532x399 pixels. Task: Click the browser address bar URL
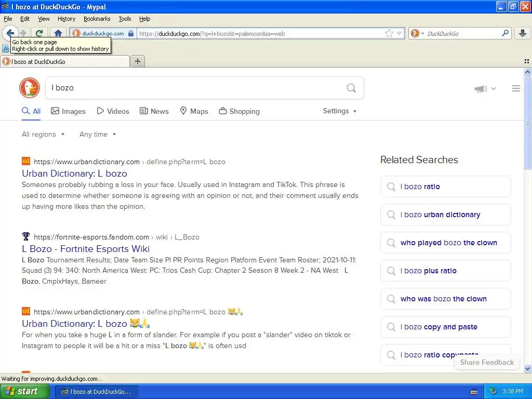click(x=260, y=33)
